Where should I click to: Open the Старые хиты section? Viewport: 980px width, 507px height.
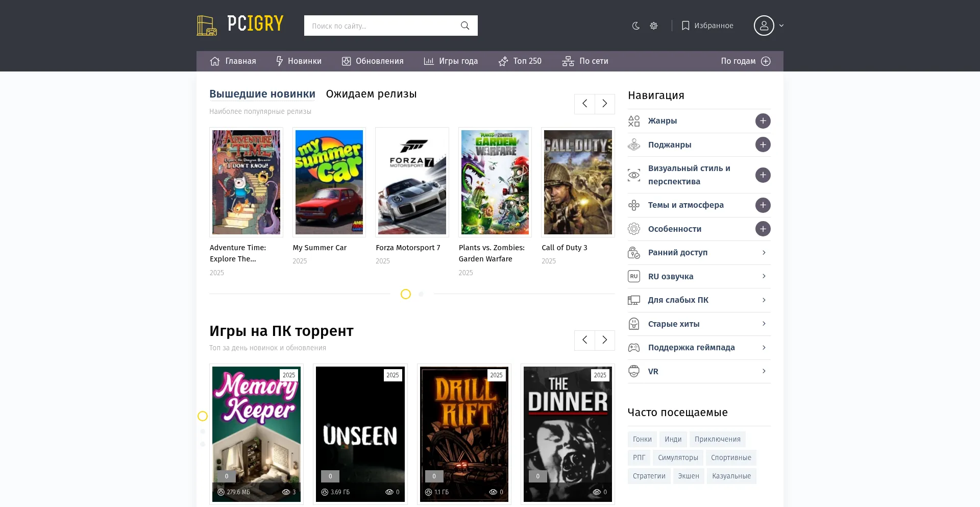tap(674, 324)
